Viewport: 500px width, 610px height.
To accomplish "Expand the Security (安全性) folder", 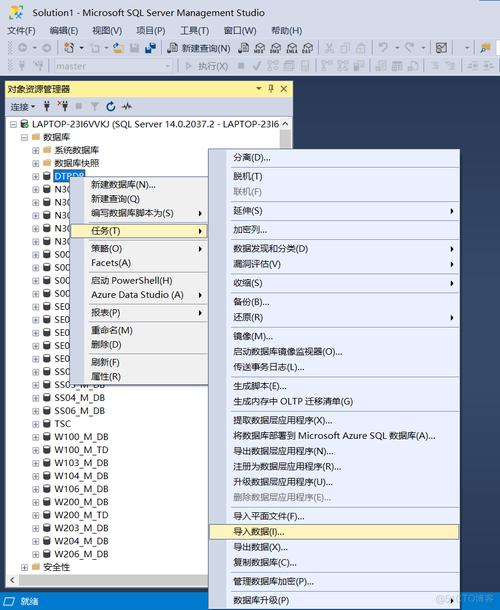I will pyautogui.click(x=25, y=568).
